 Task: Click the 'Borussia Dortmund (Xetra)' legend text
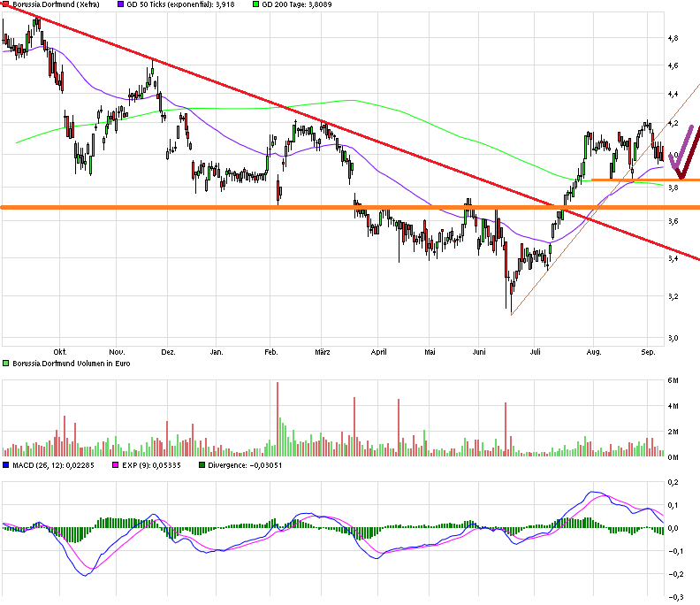click(x=56, y=4)
